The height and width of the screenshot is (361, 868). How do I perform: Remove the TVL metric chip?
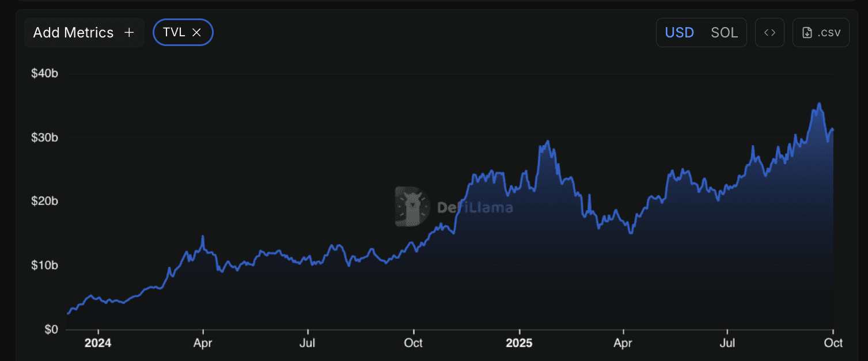196,33
